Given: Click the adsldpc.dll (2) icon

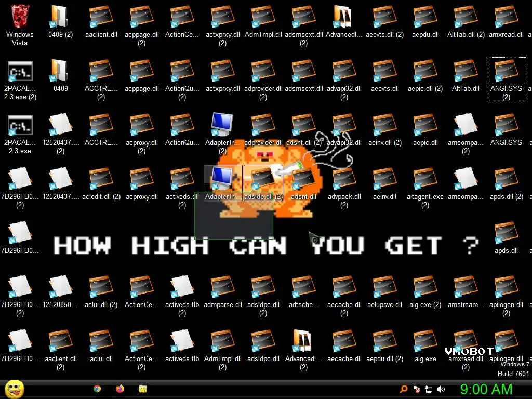Looking at the screenshot, I should point(263,287).
